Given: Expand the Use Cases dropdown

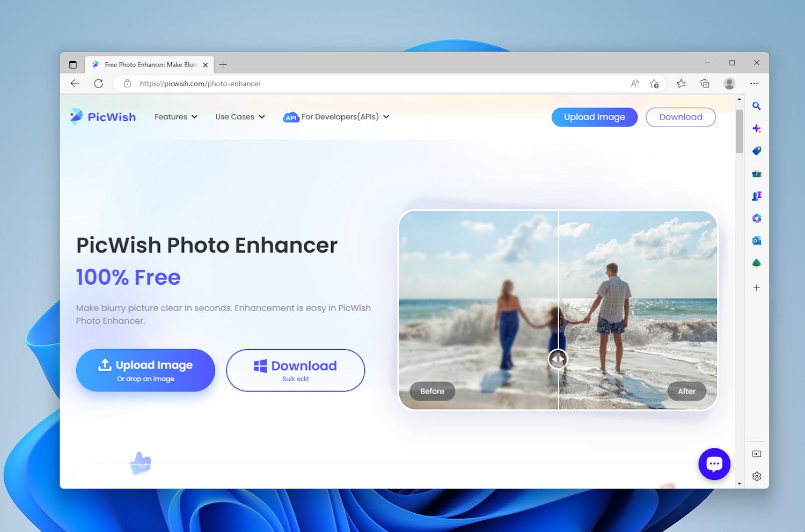Looking at the screenshot, I should 240,117.
